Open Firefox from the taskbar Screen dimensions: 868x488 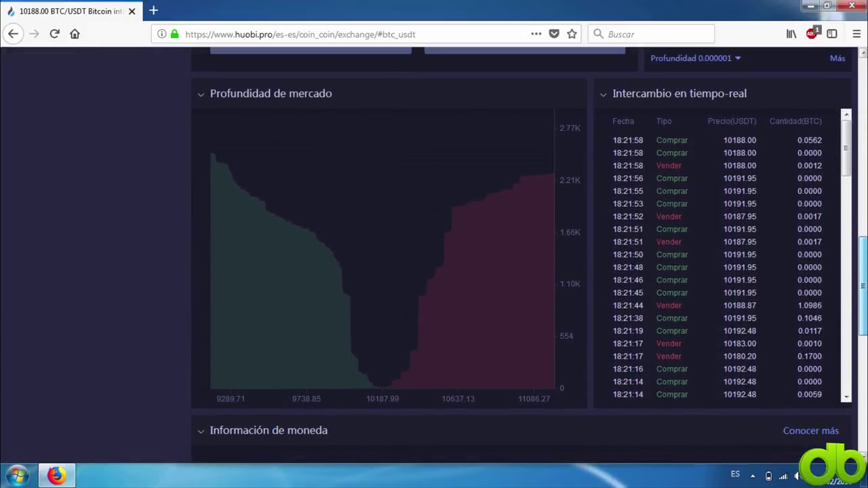pyautogui.click(x=56, y=475)
